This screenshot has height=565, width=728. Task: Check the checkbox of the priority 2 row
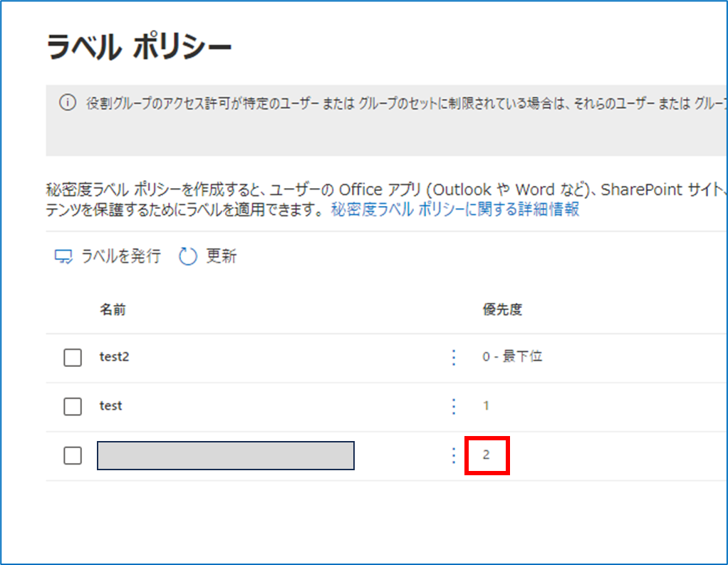click(x=73, y=455)
